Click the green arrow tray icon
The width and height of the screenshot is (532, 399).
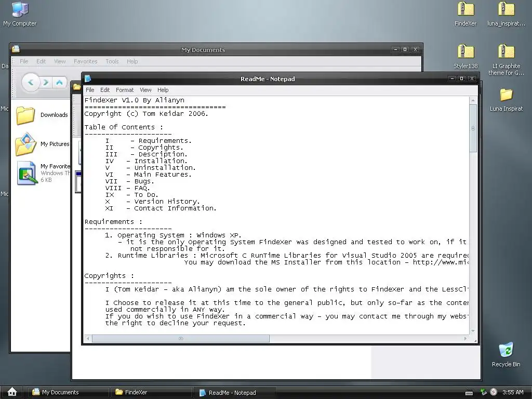pyautogui.click(x=484, y=392)
